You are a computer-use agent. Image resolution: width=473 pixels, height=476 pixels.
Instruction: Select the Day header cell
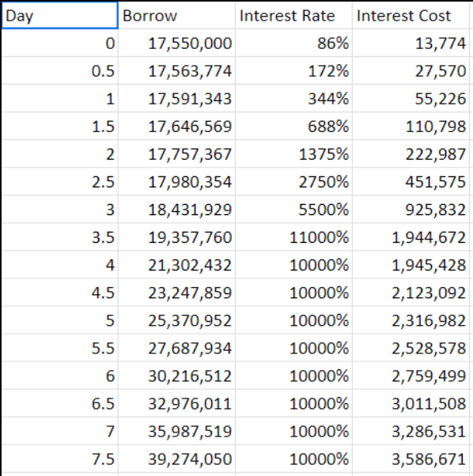point(60,16)
